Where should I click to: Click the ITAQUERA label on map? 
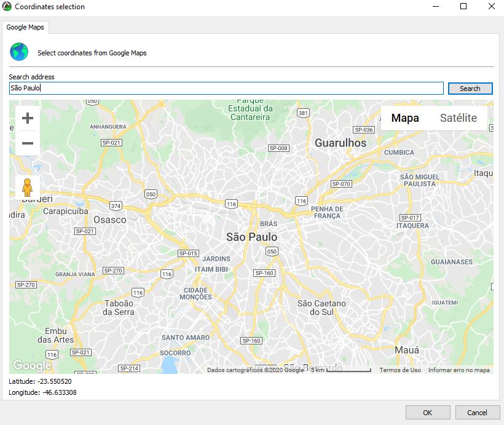pos(412,226)
